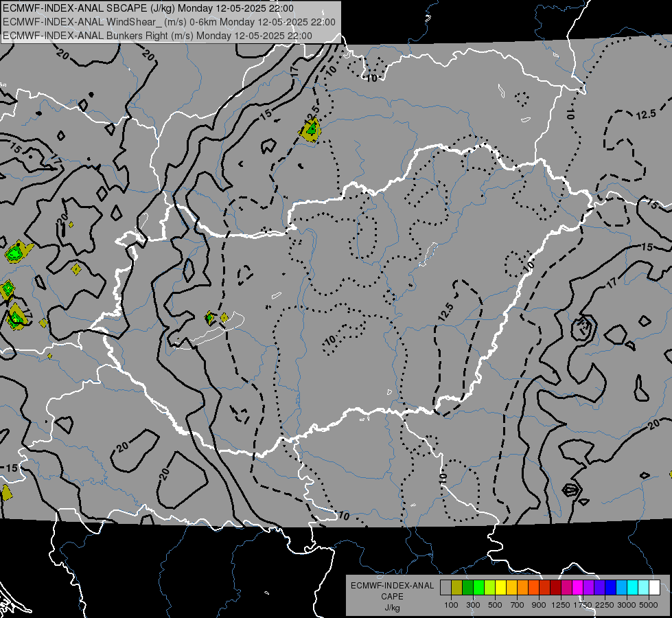Click the J/kg unit label in legend

(393, 608)
